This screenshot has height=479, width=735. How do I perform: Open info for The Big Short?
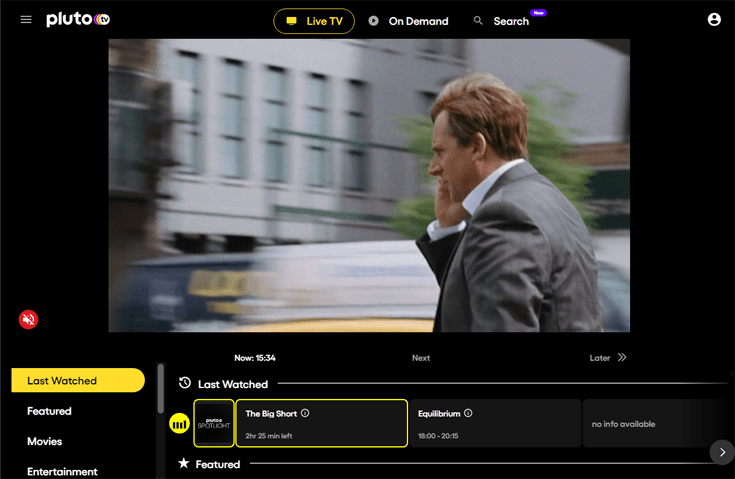[x=305, y=413]
